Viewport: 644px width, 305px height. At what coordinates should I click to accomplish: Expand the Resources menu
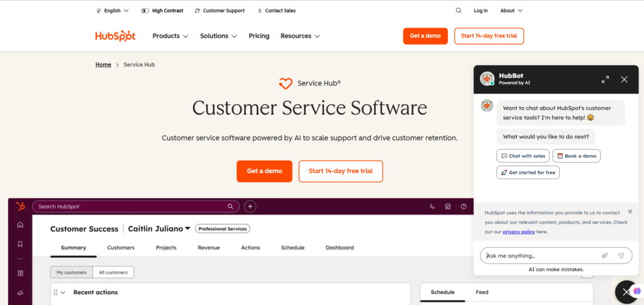coord(300,36)
